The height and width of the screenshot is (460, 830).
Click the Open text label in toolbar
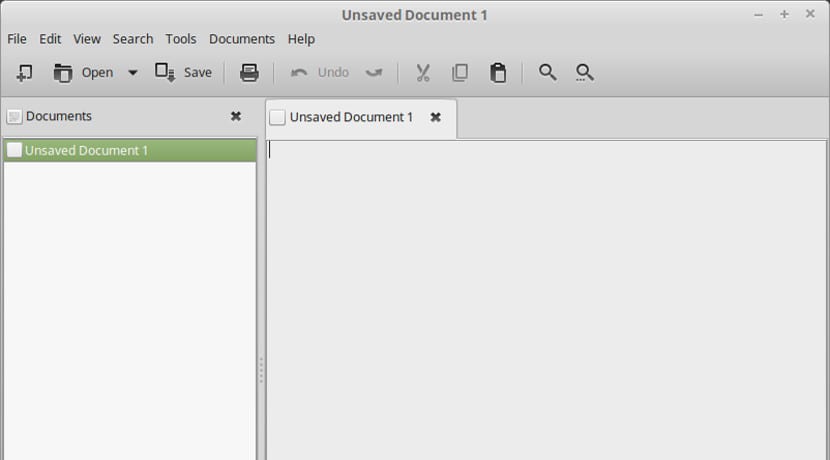click(97, 73)
